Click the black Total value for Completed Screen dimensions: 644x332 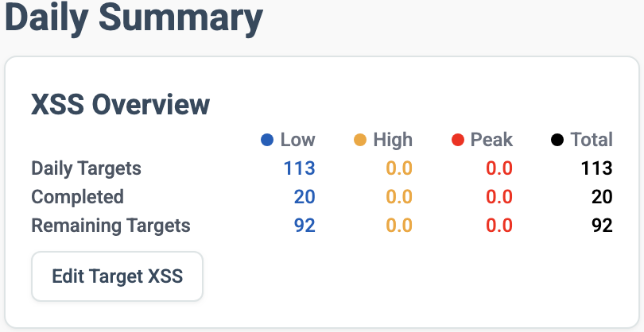coord(602,197)
